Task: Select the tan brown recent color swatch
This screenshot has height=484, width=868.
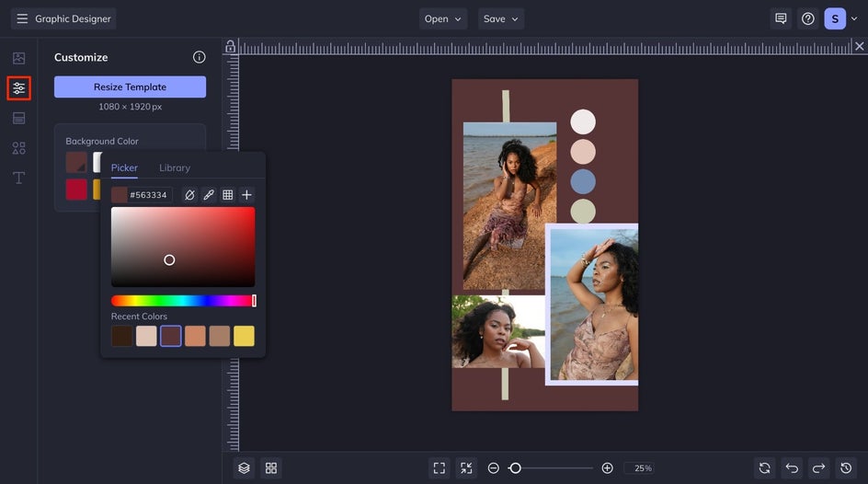Action: coord(219,336)
